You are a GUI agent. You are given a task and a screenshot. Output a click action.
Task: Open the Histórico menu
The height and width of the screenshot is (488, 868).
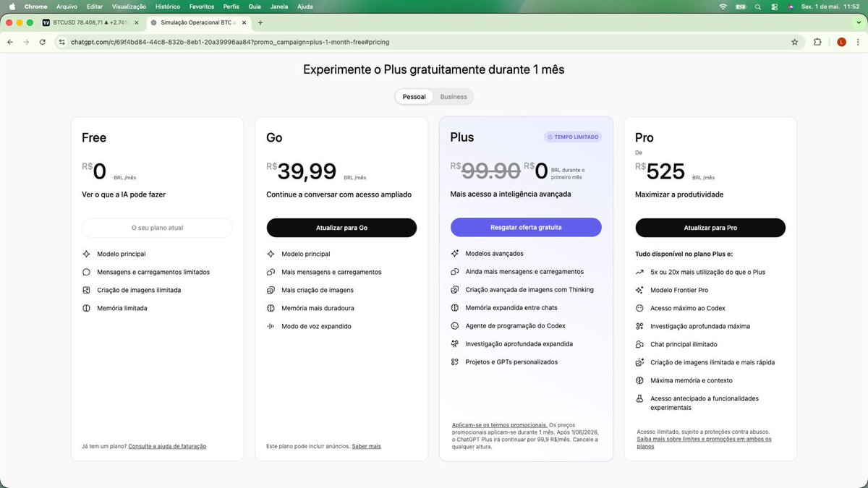168,7
